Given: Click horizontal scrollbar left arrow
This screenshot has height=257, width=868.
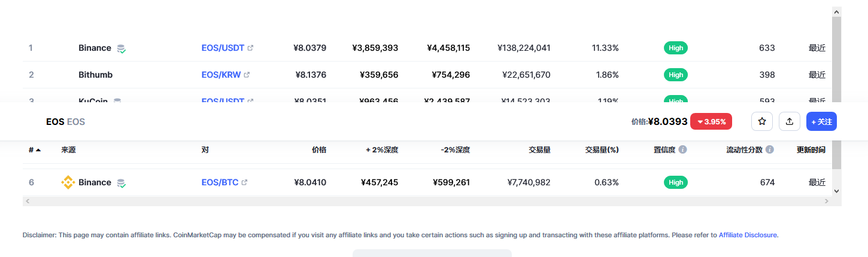Looking at the screenshot, I should tap(27, 201).
